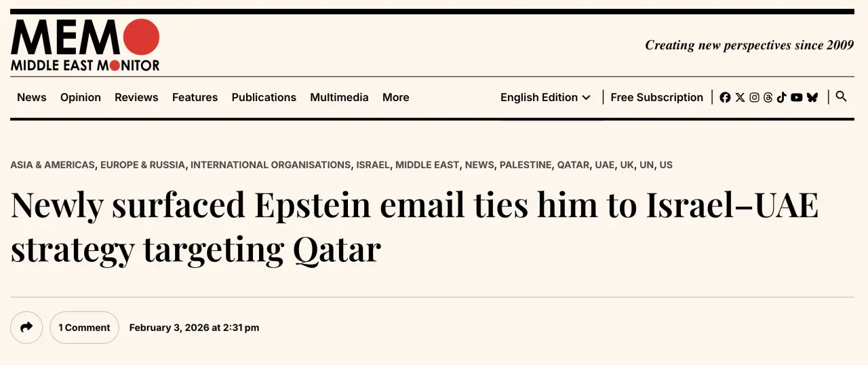Go to the TikTok icon
This screenshot has height=365, width=868.
coord(781,98)
